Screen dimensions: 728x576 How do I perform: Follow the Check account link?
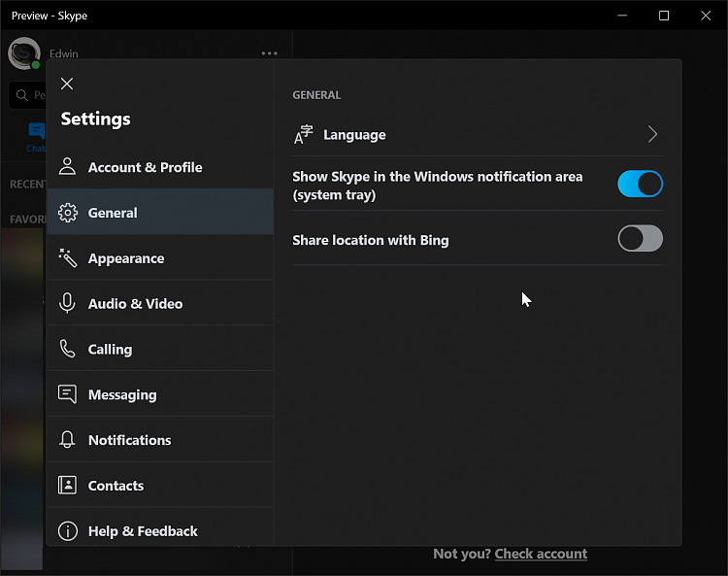tap(541, 554)
